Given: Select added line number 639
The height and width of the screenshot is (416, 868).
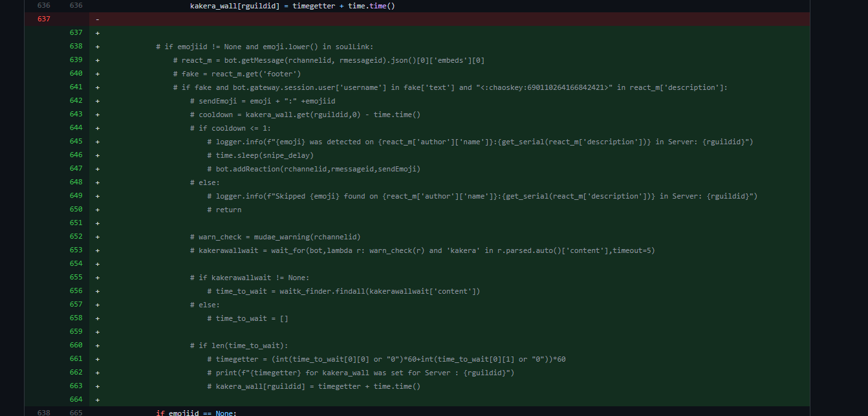Looking at the screenshot, I should (76, 60).
